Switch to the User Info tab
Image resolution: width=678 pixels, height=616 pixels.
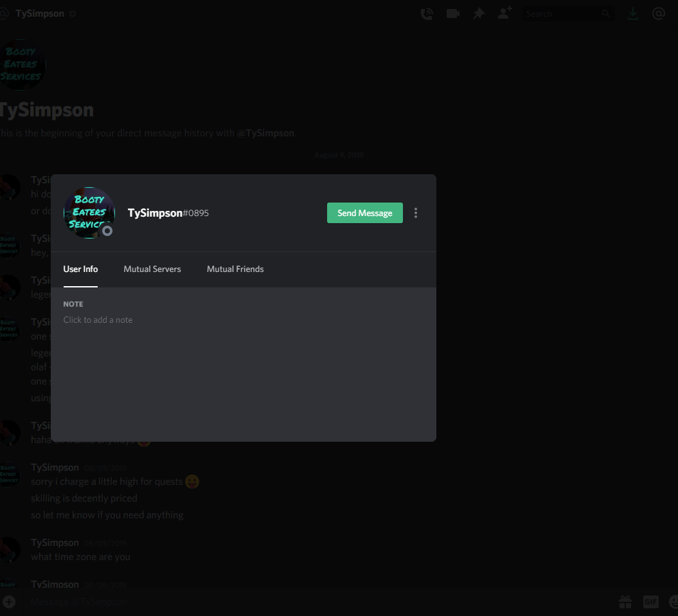click(80, 269)
